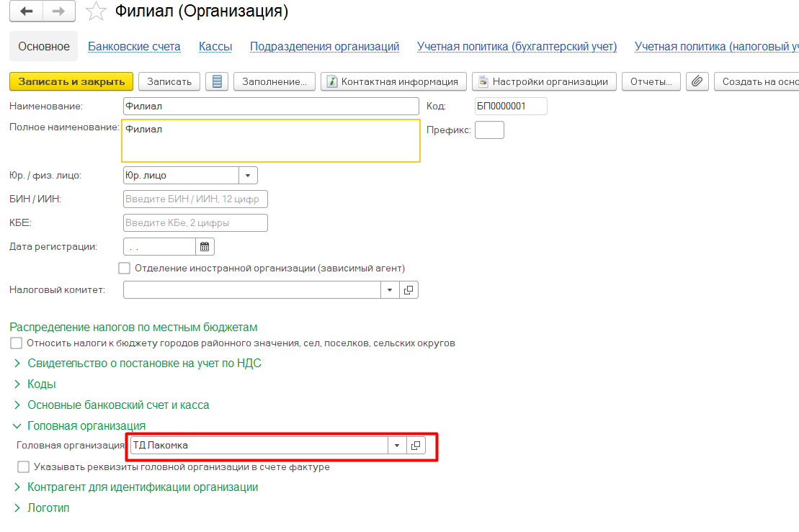
Task: Add form to favorites with star icon
Action: [94, 12]
